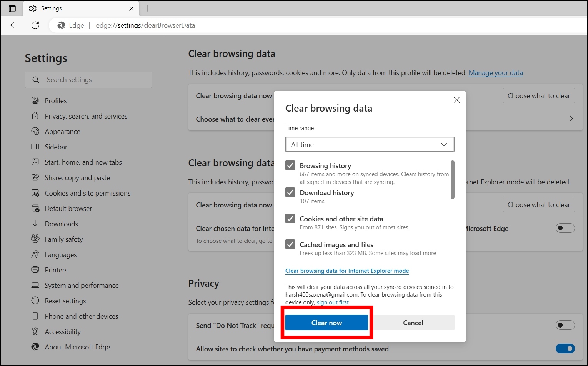This screenshot has height=366, width=588.
Task: Open Languages settings
Action: pos(60,254)
